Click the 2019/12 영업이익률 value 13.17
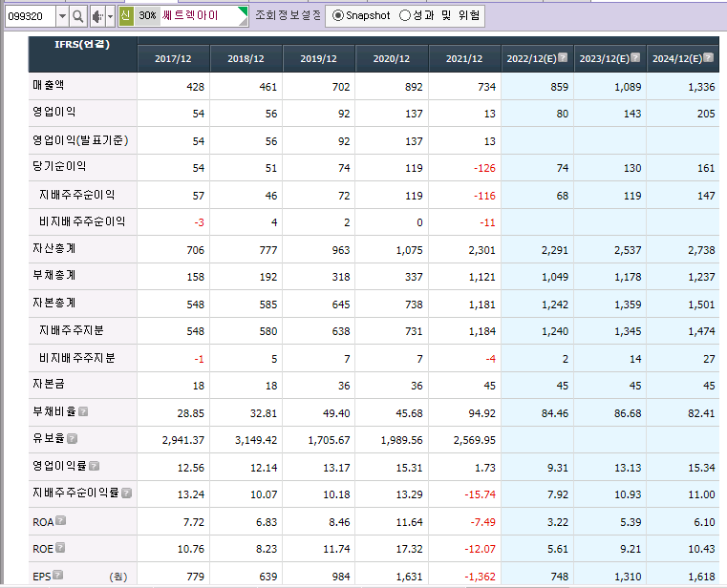The height and width of the screenshot is (588, 727). [x=336, y=468]
